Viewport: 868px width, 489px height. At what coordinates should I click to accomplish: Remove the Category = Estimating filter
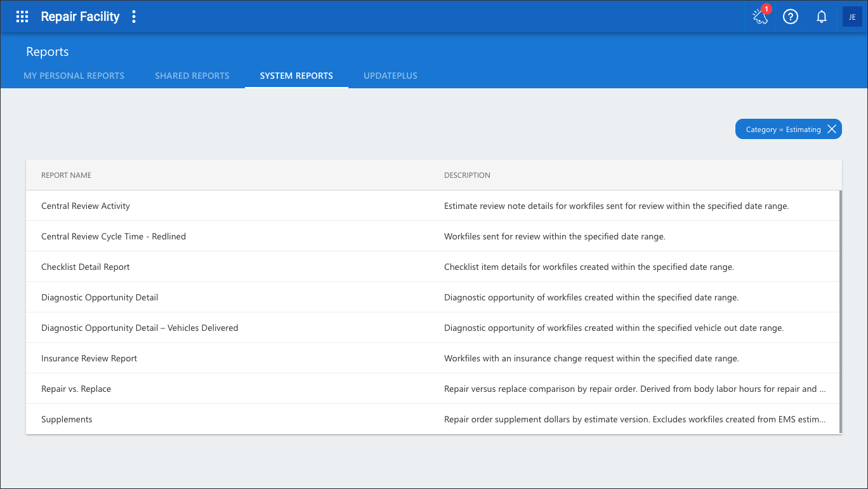831,129
